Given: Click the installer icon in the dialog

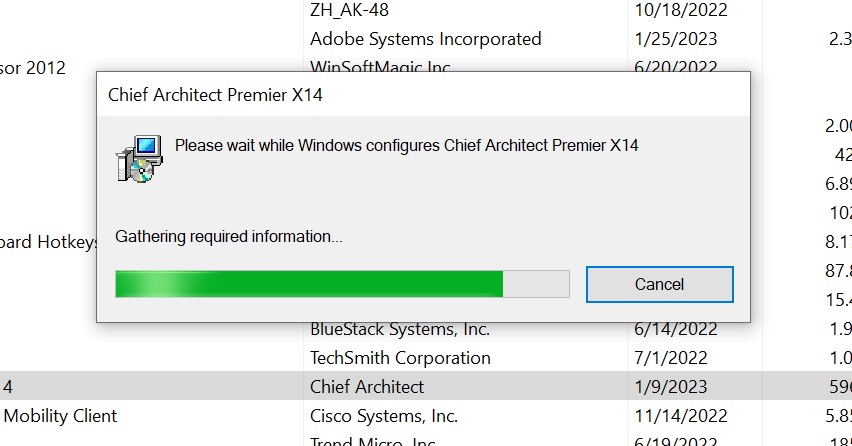Looking at the screenshot, I should tap(137, 157).
